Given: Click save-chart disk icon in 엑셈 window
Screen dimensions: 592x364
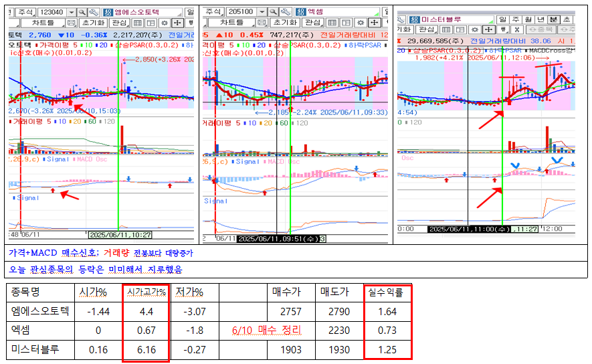Looking at the screenshot, I should point(262,23).
